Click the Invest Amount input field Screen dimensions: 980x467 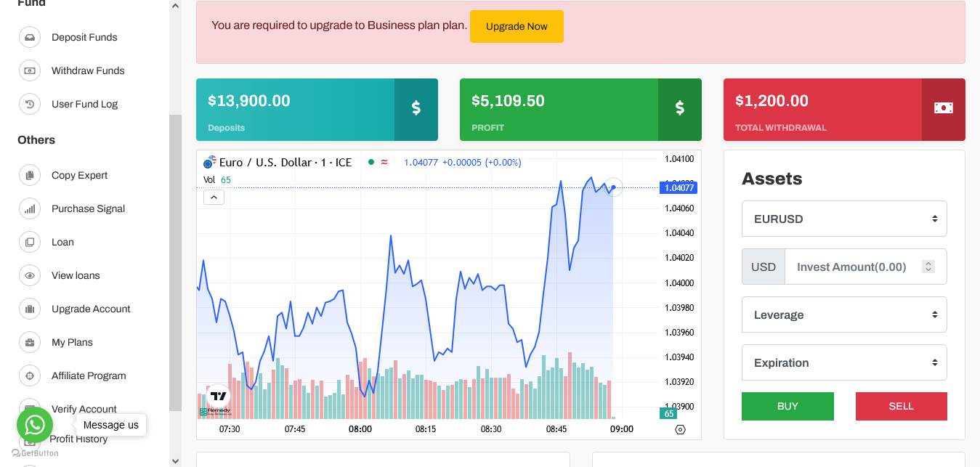click(866, 267)
